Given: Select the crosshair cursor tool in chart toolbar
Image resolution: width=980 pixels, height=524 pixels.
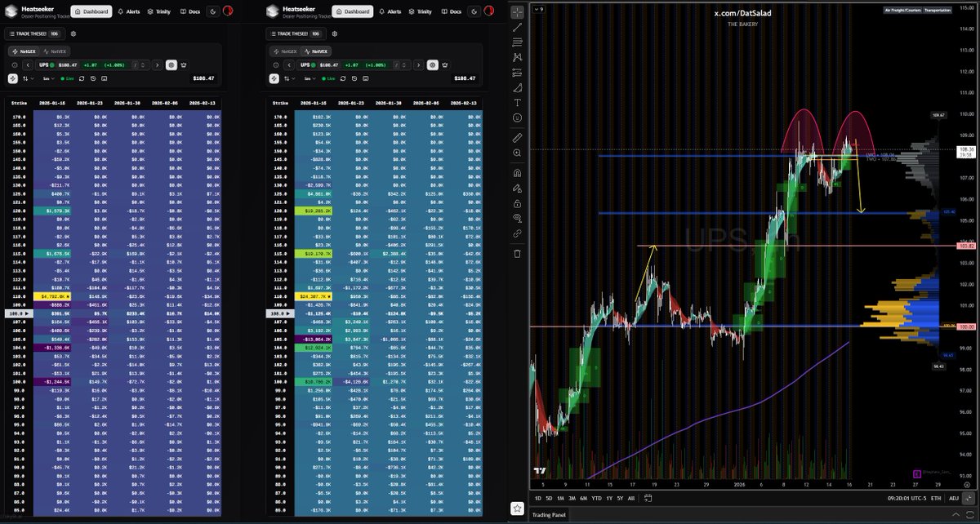Looking at the screenshot, I should (517, 11).
